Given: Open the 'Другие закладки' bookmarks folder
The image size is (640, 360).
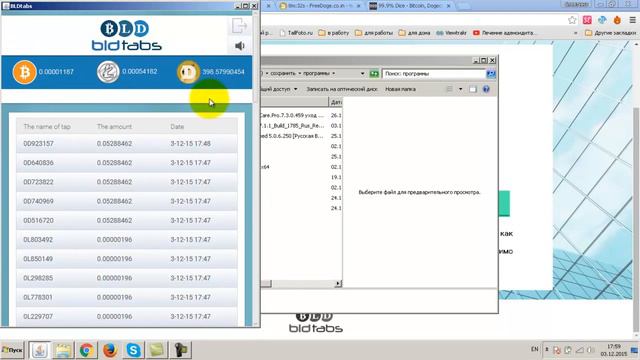Looking at the screenshot, I should coord(611,33).
